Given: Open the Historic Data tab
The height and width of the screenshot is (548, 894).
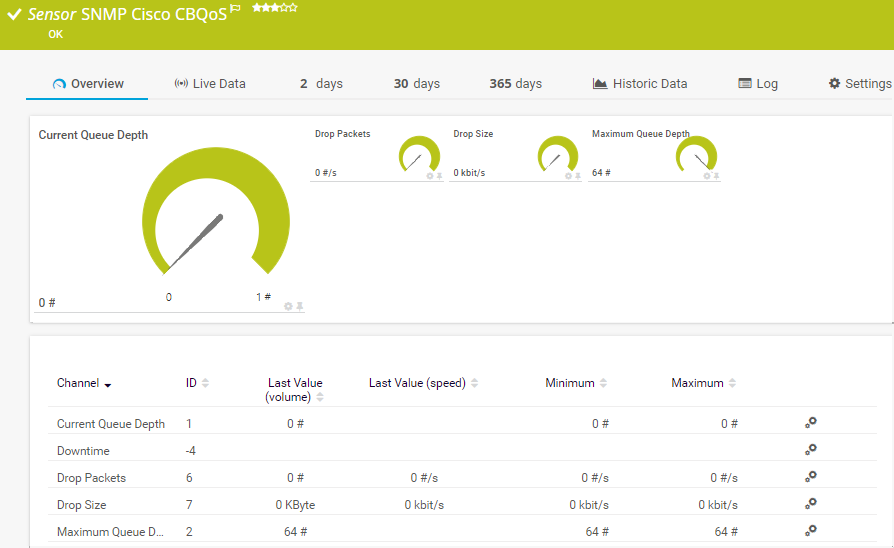Looking at the screenshot, I should coord(640,84).
